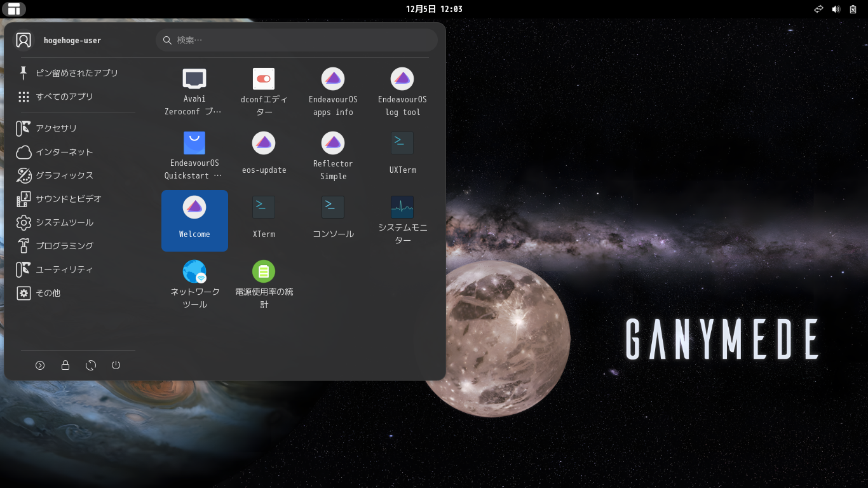This screenshot has width=868, height=488.
Task: Open the network indicator in top panel
Action: pos(818,9)
